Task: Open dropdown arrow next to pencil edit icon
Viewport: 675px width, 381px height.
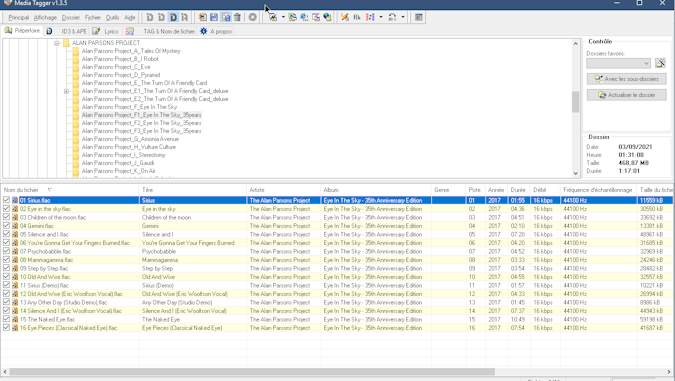Action: pos(283,17)
